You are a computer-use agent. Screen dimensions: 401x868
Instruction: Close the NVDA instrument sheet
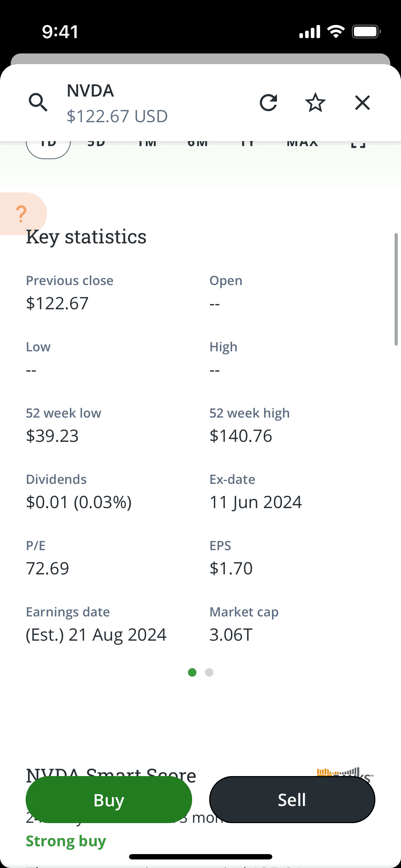click(363, 103)
